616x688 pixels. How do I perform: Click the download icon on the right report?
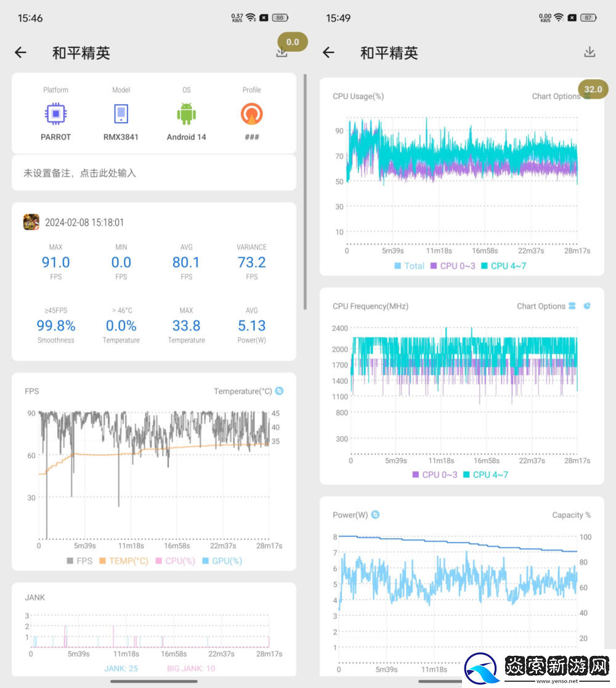(590, 52)
